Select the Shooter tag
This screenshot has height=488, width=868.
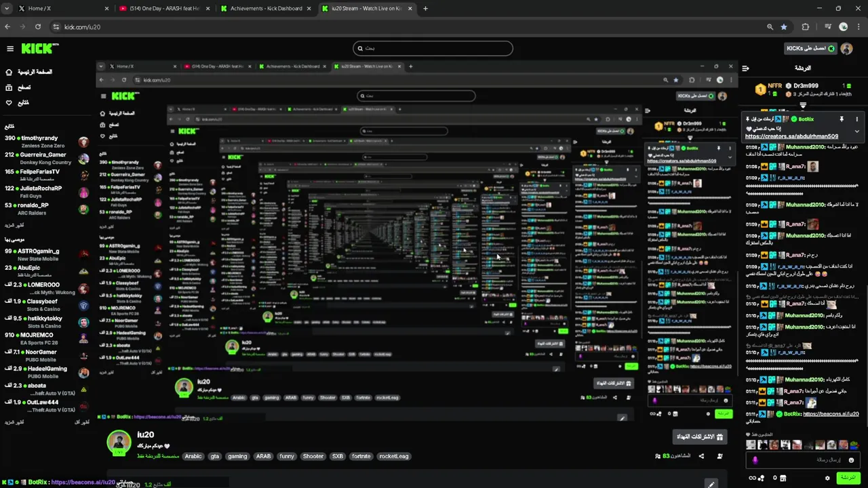tap(313, 456)
